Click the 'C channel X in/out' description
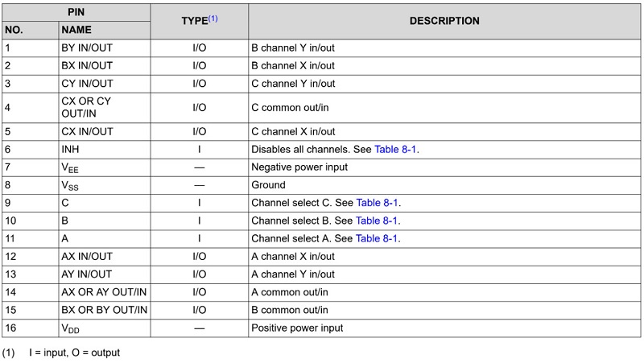Image resolution: width=644 pixels, height=363 pixels. 293,132
